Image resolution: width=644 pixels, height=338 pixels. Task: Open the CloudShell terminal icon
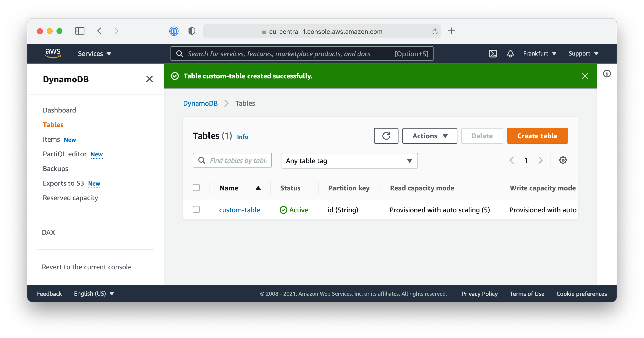(493, 54)
